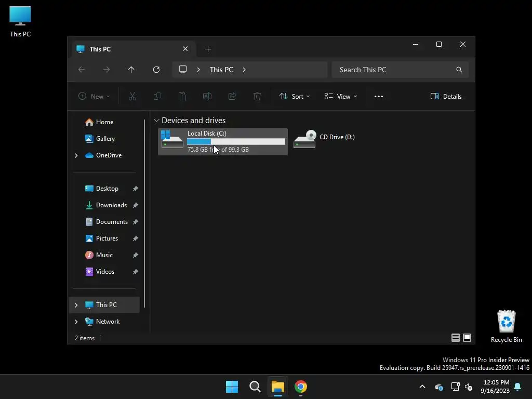
Task: Unpin Desktop using its pin icon
Action: click(136, 189)
